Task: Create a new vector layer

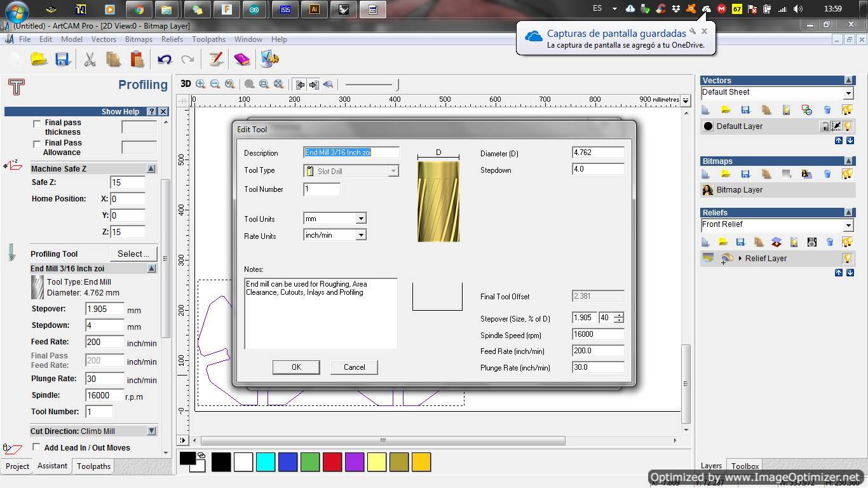Action: (705, 110)
